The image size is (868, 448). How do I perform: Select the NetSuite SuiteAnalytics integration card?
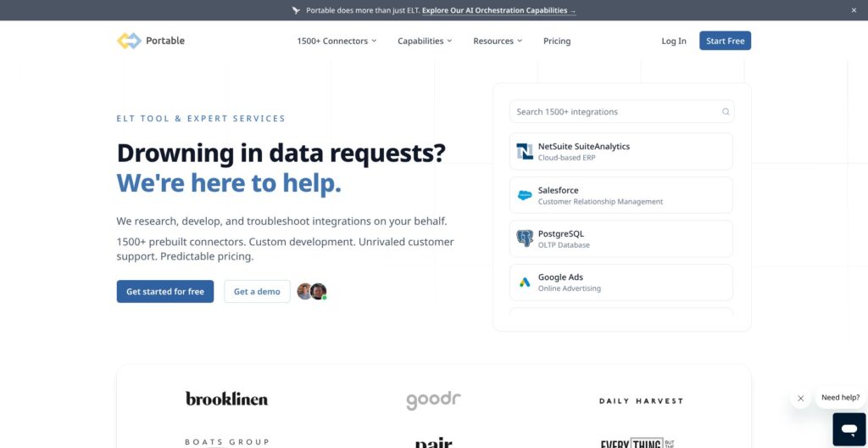coord(621,151)
